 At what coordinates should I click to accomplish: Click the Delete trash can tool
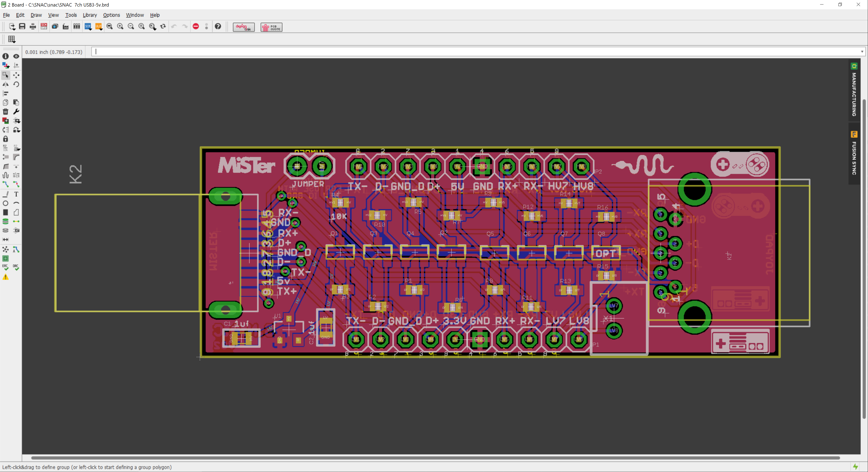click(x=6, y=112)
